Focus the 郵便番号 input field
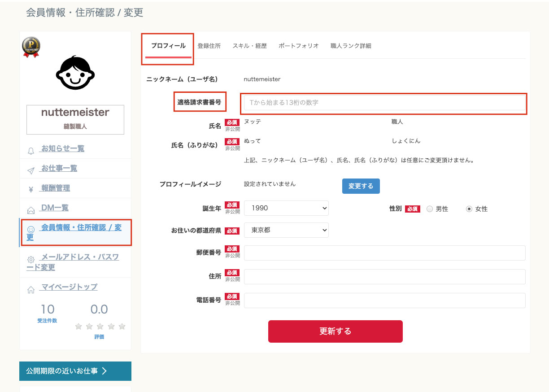Viewport: 549px width, 392px height. [384, 253]
